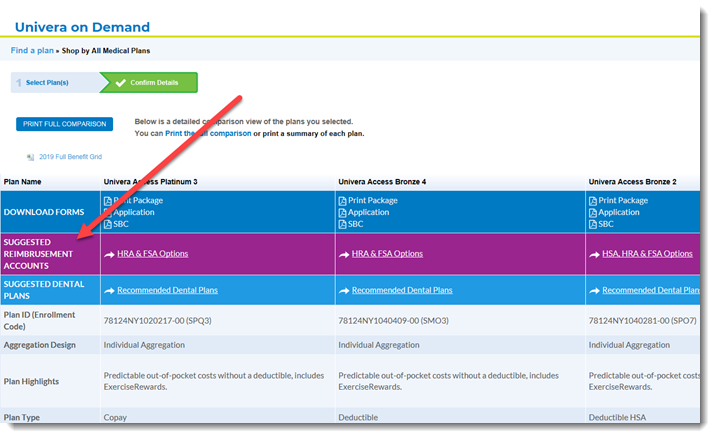The height and width of the screenshot is (439, 715).
Task: Open Platinum 3 Recommended Dental Plans
Action: point(167,290)
